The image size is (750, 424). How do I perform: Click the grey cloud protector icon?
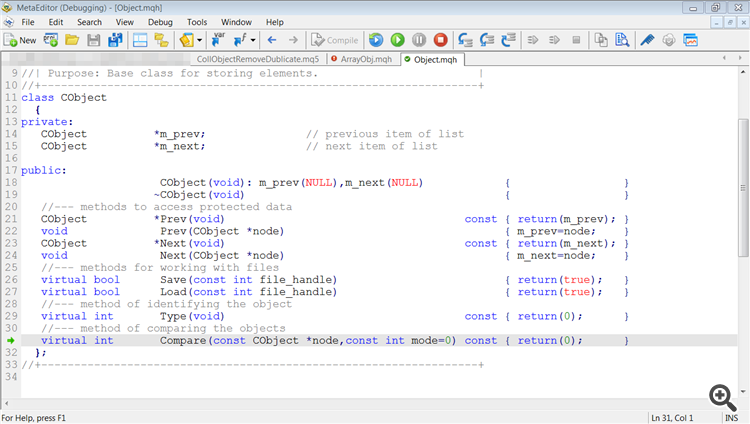click(669, 40)
